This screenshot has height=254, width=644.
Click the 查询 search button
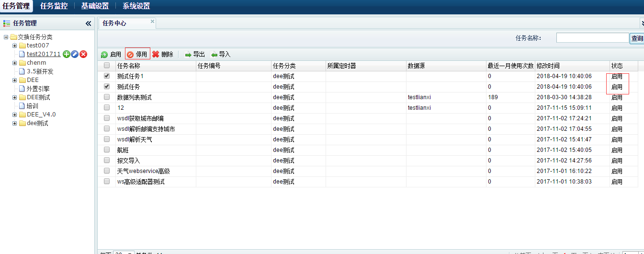[x=637, y=38]
